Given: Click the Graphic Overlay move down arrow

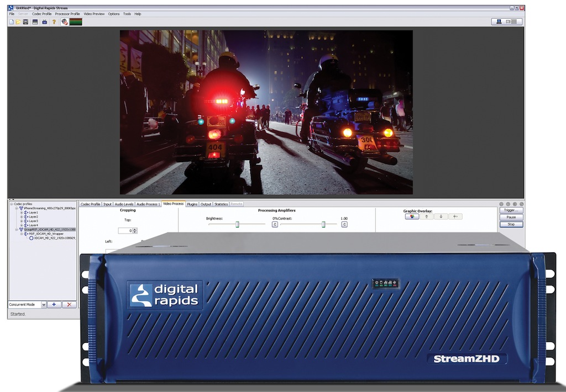Looking at the screenshot, I should tap(441, 217).
